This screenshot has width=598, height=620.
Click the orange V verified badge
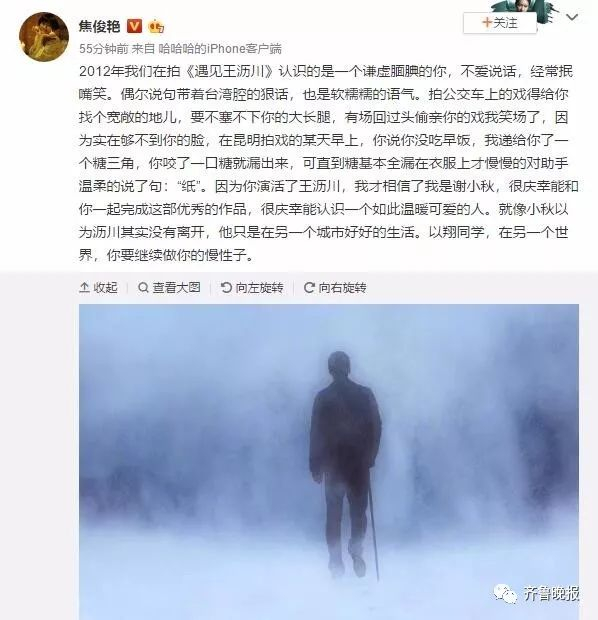point(134,26)
